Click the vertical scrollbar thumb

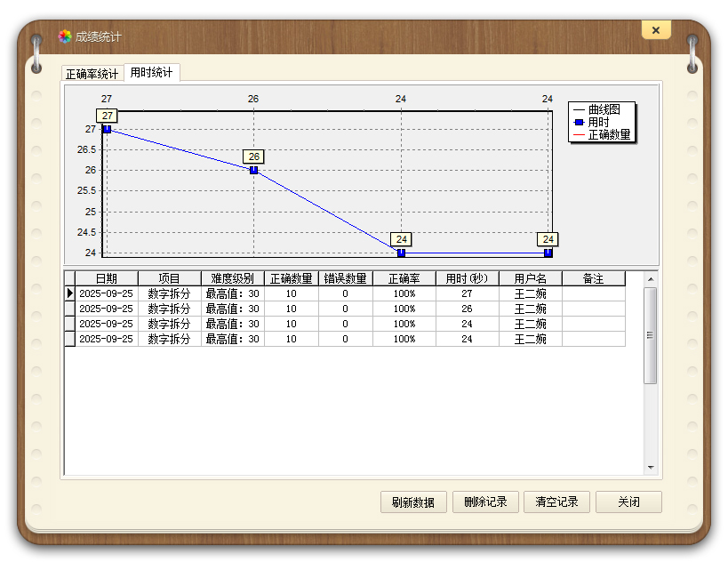click(651, 335)
